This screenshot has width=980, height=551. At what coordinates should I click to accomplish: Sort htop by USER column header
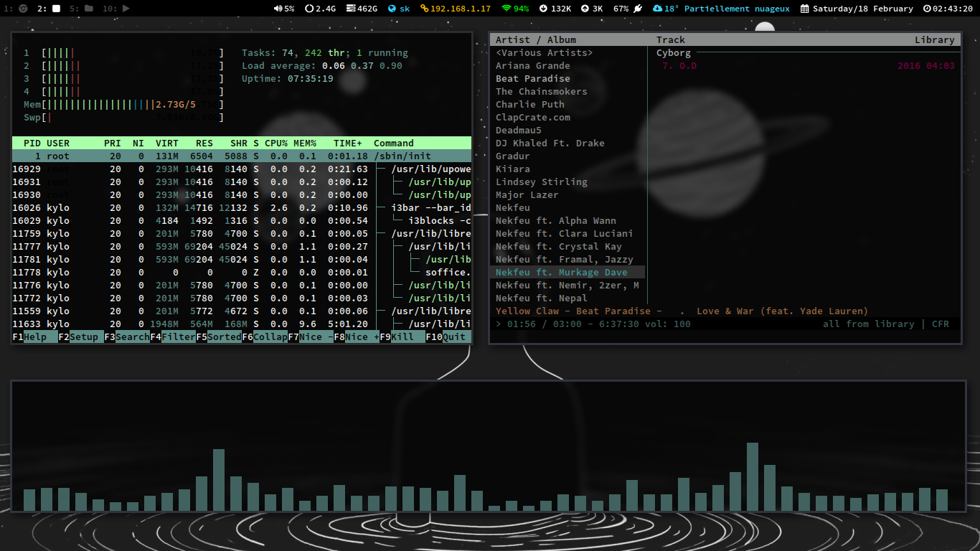[58, 143]
